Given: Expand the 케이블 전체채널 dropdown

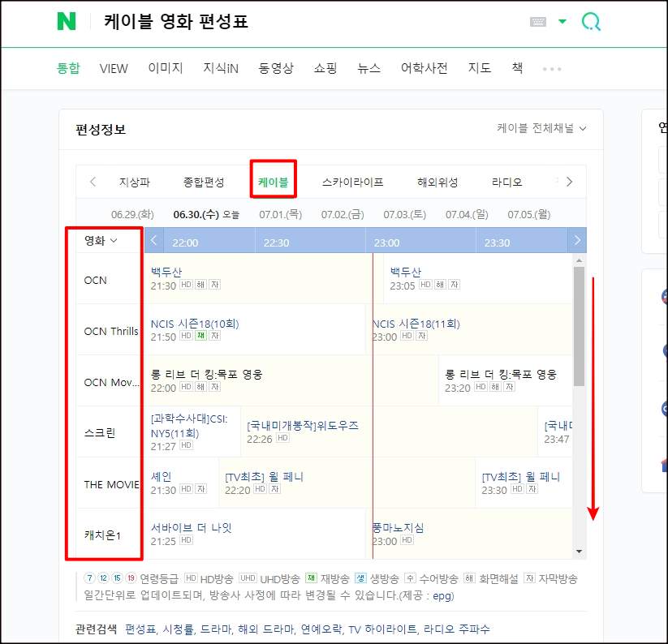Looking at the screenshot, I should [x=541, y=128].
